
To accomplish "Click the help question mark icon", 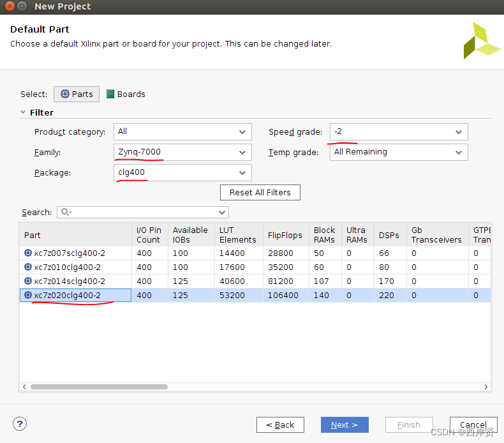I will 20,424.
